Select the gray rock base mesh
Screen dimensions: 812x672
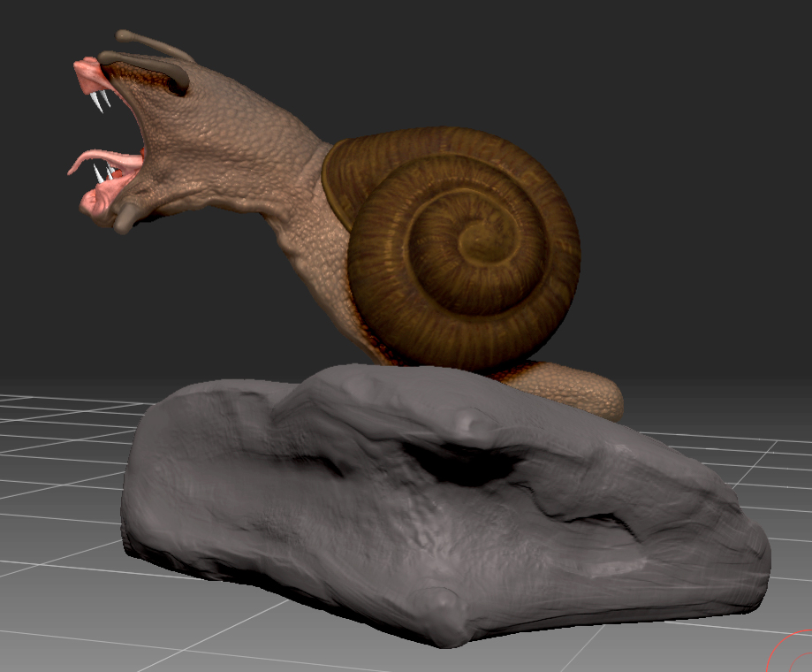445,505
